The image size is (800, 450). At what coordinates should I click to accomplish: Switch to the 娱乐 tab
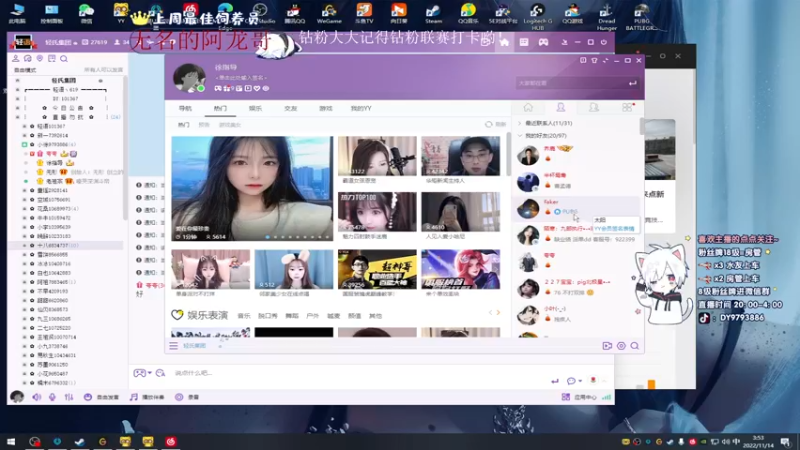click(255, 109)
